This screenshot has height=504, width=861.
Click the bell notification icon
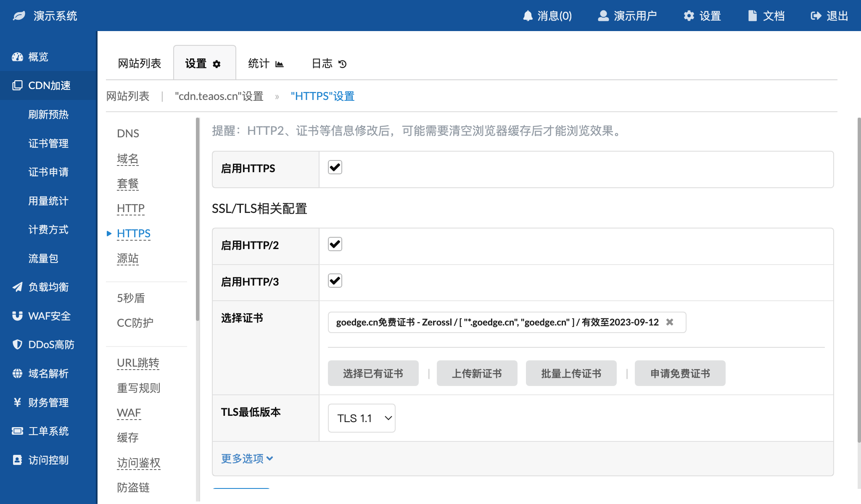point(528,16)
